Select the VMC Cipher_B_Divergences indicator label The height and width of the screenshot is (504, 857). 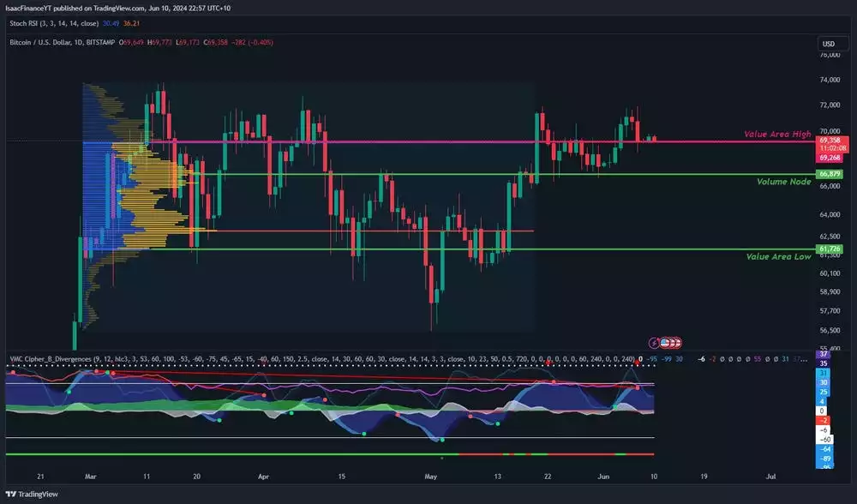click(51, 358)
